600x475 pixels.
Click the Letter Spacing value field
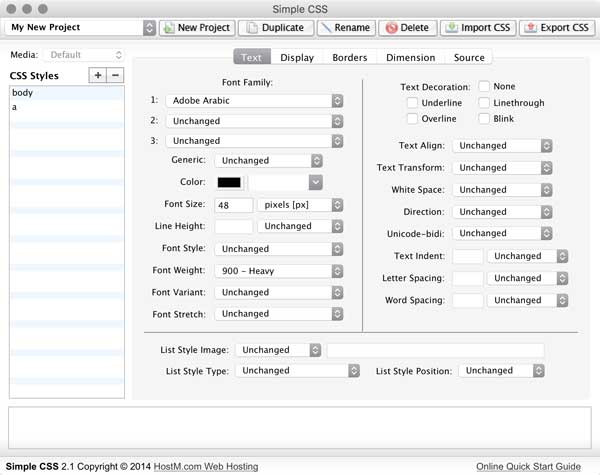pos(468,278)
